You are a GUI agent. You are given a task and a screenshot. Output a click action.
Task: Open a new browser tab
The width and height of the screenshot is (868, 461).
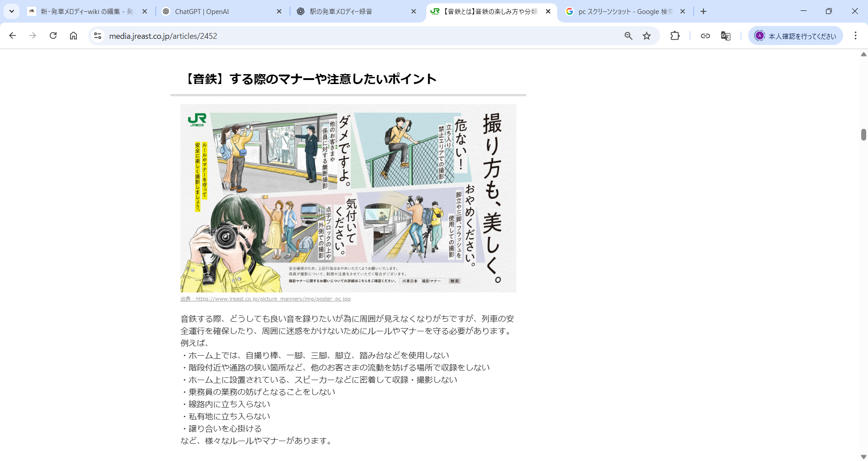703,11
